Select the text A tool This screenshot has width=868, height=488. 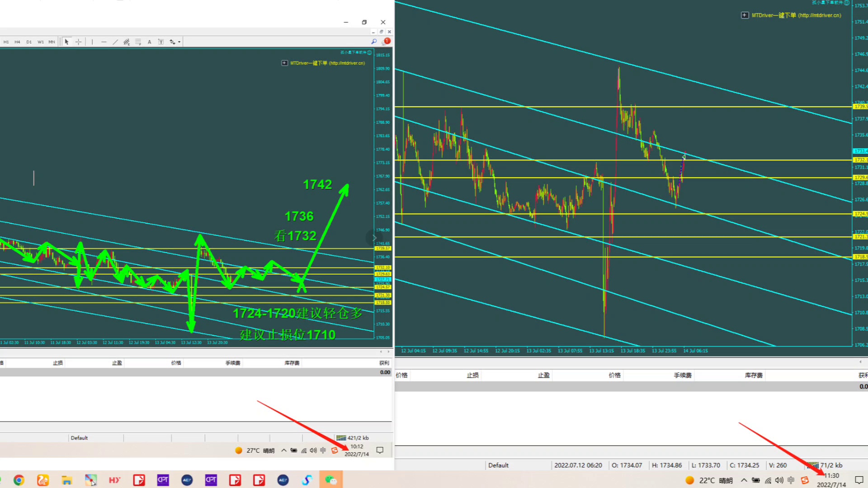pyautogui.click(x=149, y=42)
